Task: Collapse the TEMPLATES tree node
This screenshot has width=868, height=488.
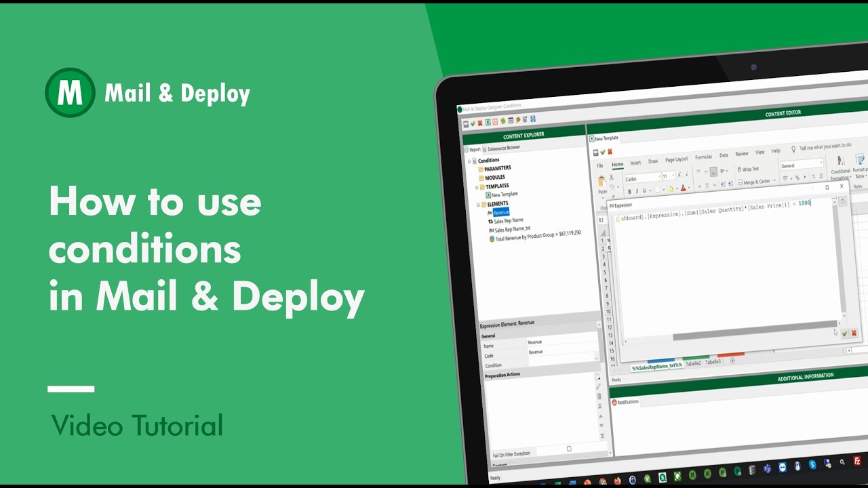Action: coord(477,187)
